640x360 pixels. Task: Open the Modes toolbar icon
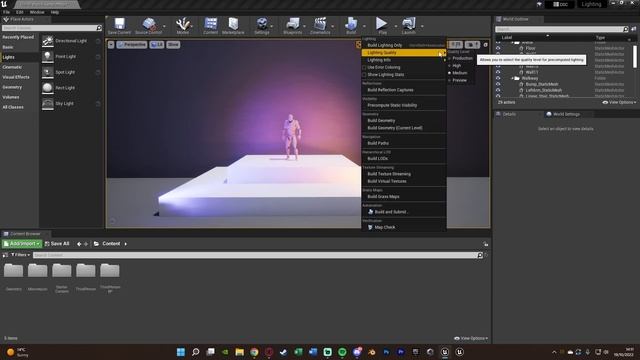point(182,25)
